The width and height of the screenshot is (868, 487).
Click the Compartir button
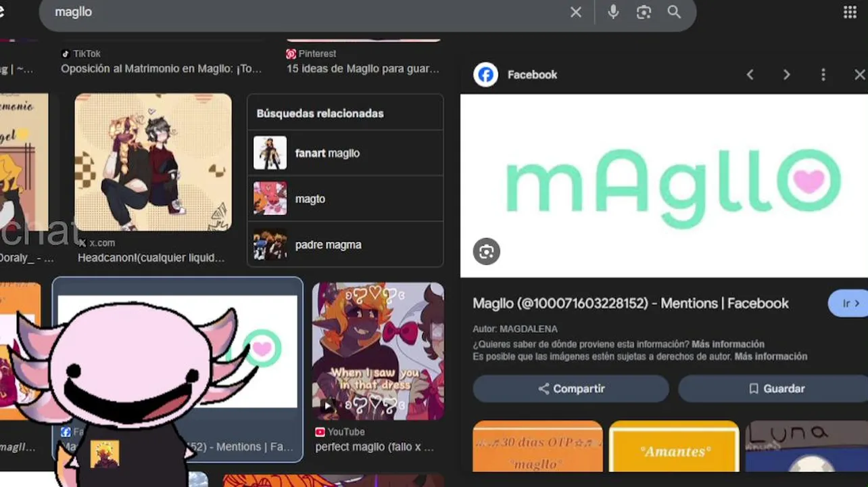571,388
